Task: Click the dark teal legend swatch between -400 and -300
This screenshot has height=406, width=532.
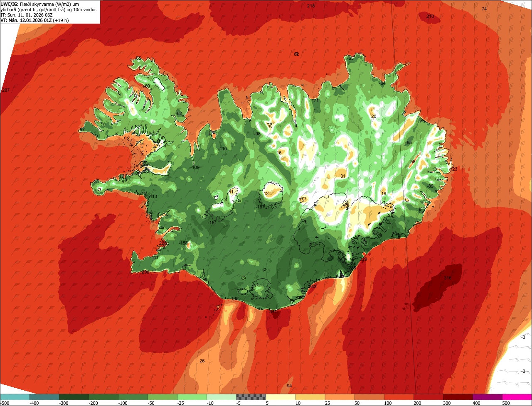Action: point(44,397)
